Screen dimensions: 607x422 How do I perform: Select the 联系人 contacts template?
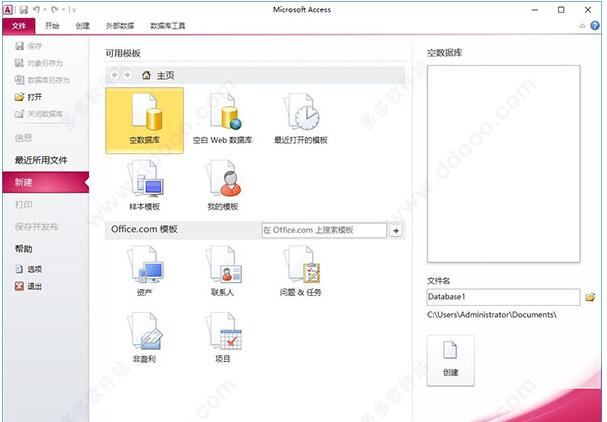(x=223, y=271)
